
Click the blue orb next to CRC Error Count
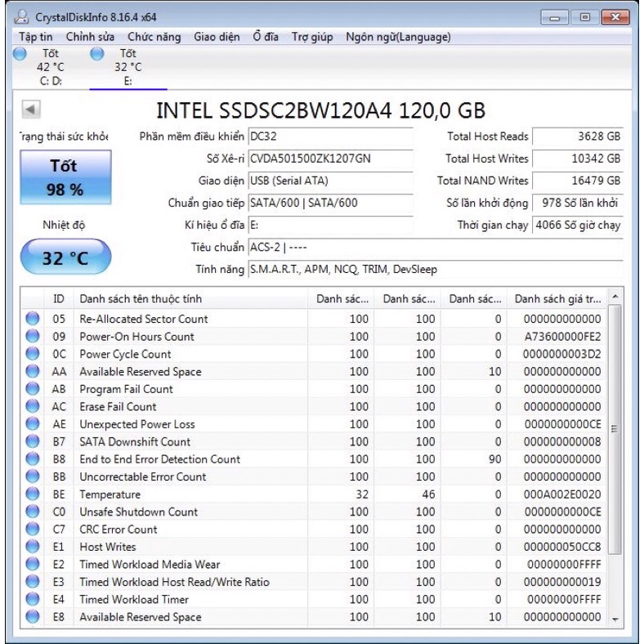tap(33, 530)
